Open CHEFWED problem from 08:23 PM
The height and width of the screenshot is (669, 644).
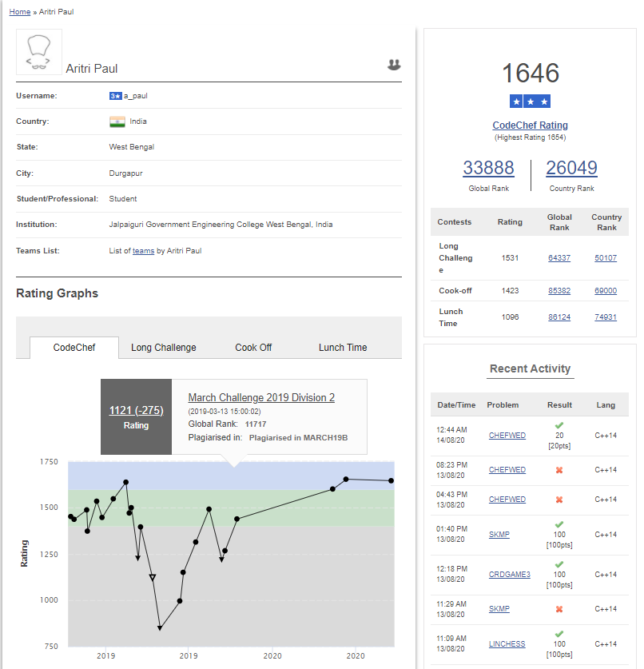tap(507, 470)
